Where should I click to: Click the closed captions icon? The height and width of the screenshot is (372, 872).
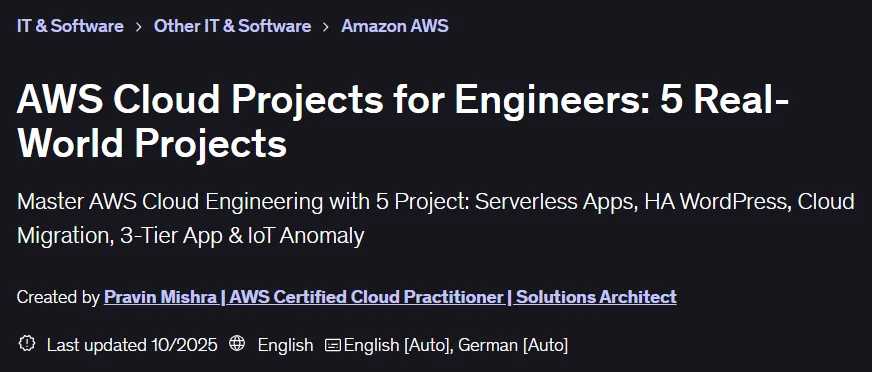coord(332,345)
